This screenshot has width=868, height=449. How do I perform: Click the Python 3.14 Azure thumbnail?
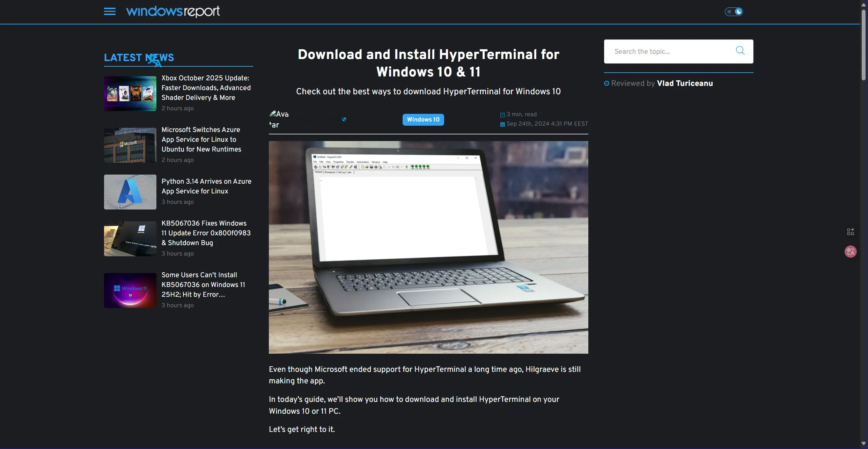(x=130, y=192)
